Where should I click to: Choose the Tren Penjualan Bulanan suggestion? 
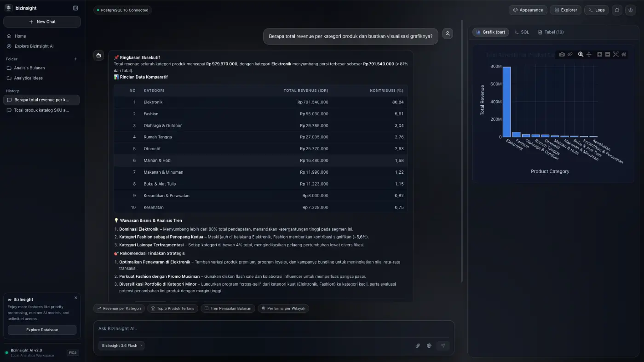click(228, 308)
